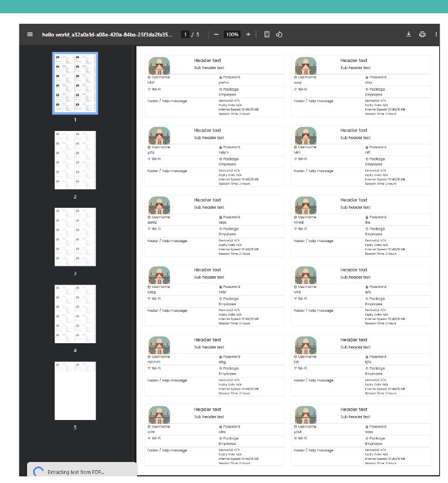Viewport: 448px width, 483px height.
Task: Select the password text "pwho"
Action: coord(224,82)
